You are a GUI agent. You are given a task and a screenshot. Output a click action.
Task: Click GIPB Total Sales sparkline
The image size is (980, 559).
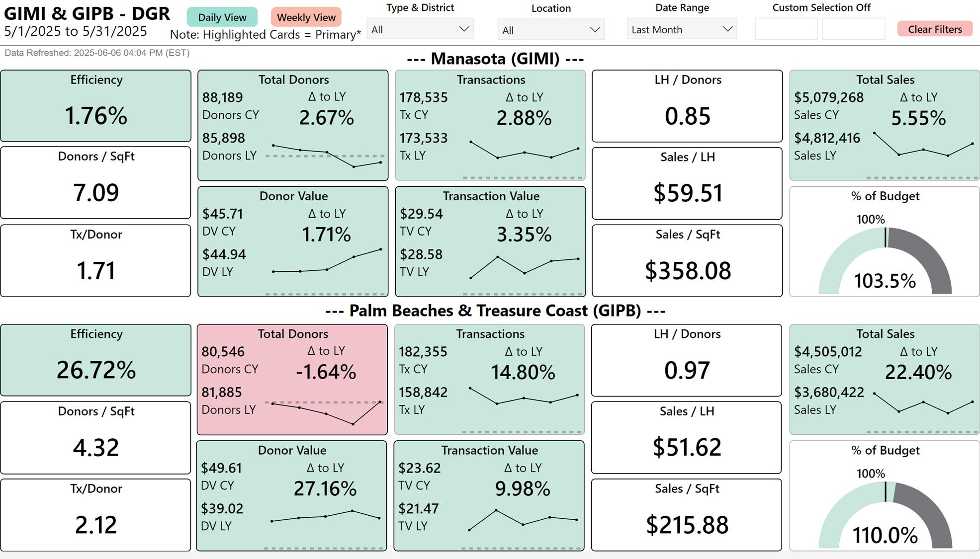(923, 402)
